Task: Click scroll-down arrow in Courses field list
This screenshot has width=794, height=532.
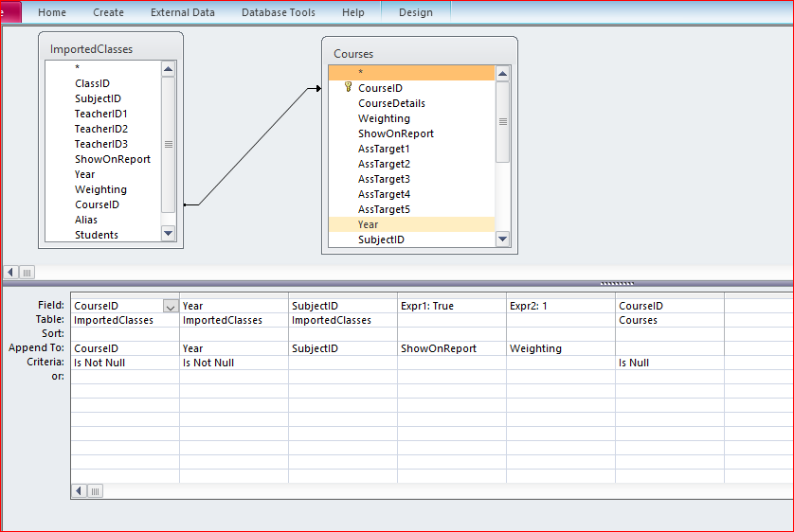Action: coord(502,239)
